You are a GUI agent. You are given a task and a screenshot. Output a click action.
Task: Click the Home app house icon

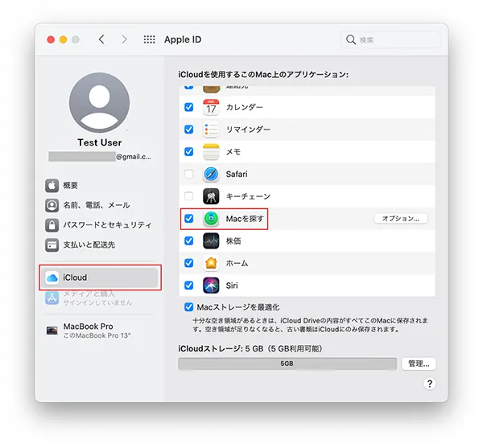(x=211, y=263)
